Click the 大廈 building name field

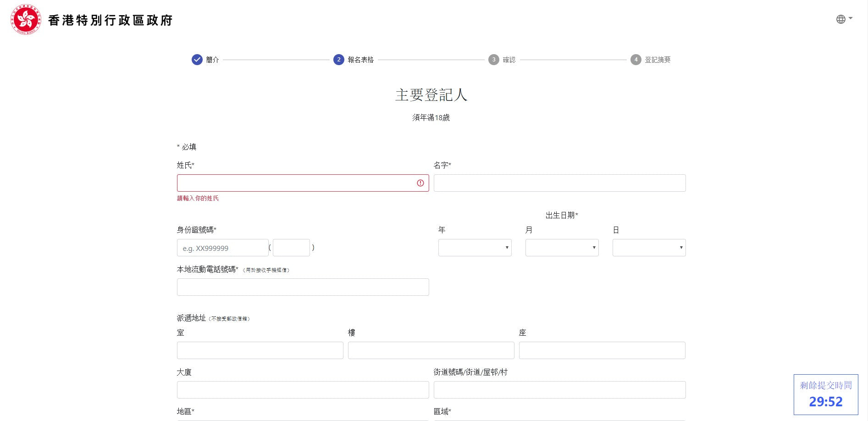[x=303, y=390]
